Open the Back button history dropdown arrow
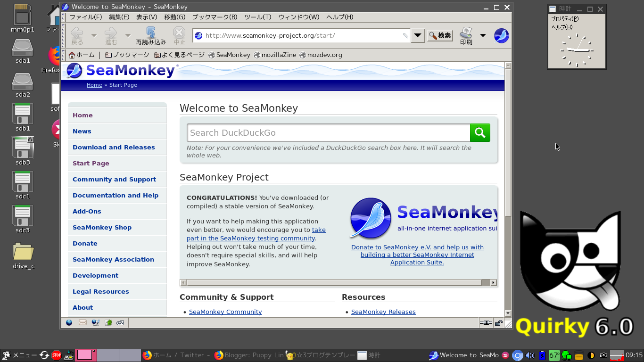 94,35
